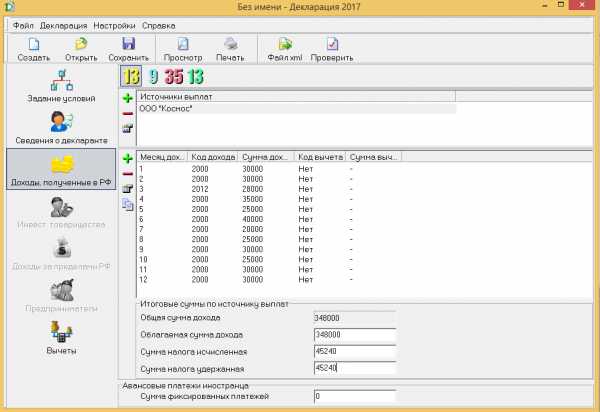The height and width of the screenshot is (412, 600).
Task: Open the Файл menu
Action: click(x=23, y=26)
